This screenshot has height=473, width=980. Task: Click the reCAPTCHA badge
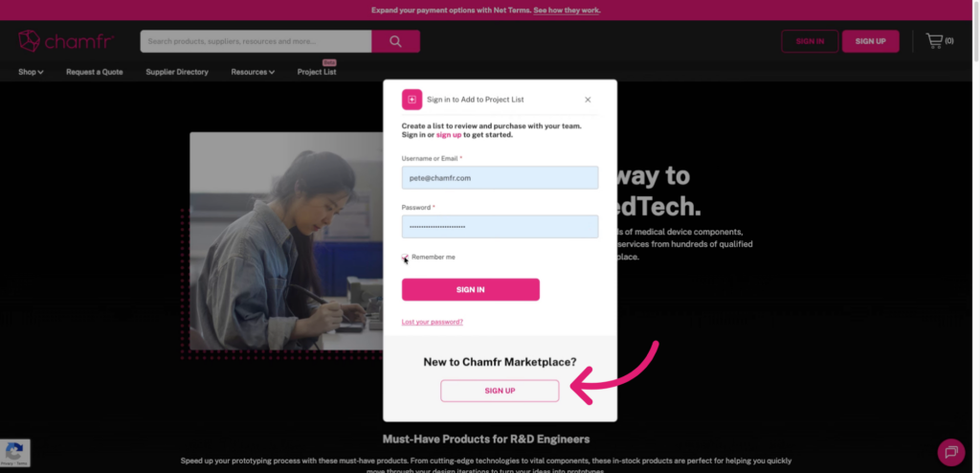tap(15, 454)
